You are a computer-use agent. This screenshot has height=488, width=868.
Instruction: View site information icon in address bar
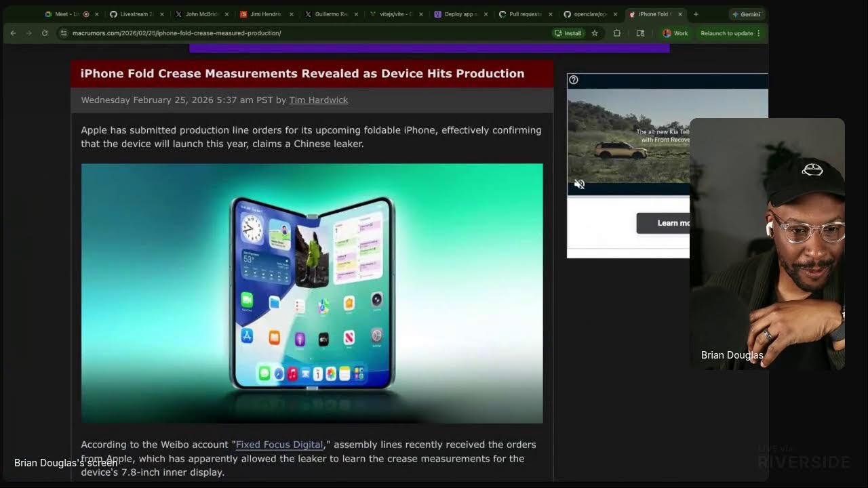click(63, 33)
